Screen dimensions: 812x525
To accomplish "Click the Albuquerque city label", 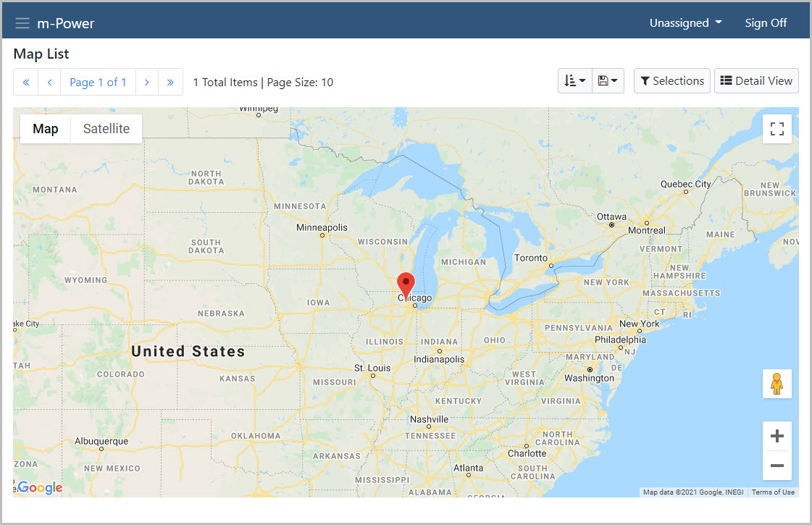I will pyautogui.click(x=101, y=441).
